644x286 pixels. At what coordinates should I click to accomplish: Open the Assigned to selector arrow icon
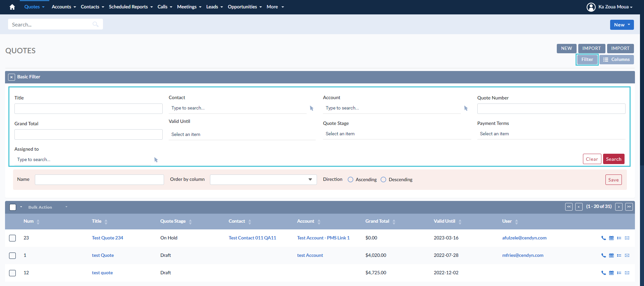pos(156,160)
